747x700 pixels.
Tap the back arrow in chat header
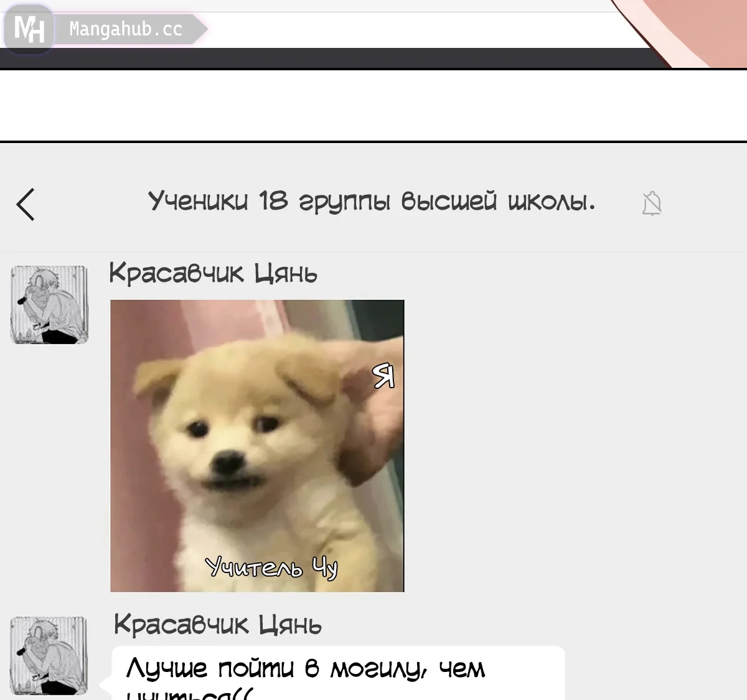[26, 204]
